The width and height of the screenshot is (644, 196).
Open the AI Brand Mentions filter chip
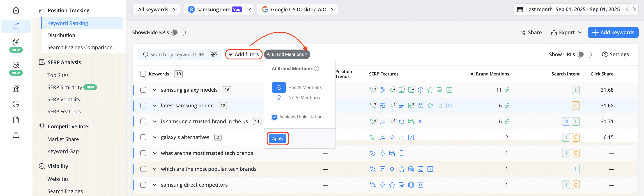pos(287,54)
